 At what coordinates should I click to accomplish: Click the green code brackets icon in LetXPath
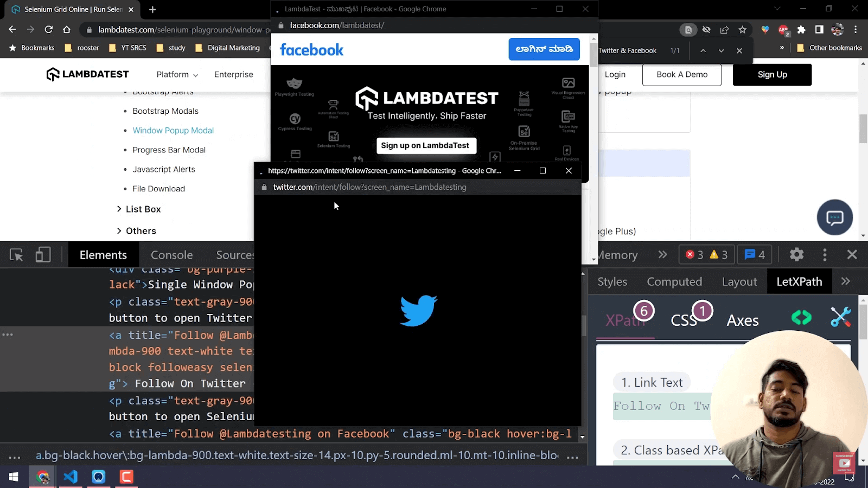(801, 317)
